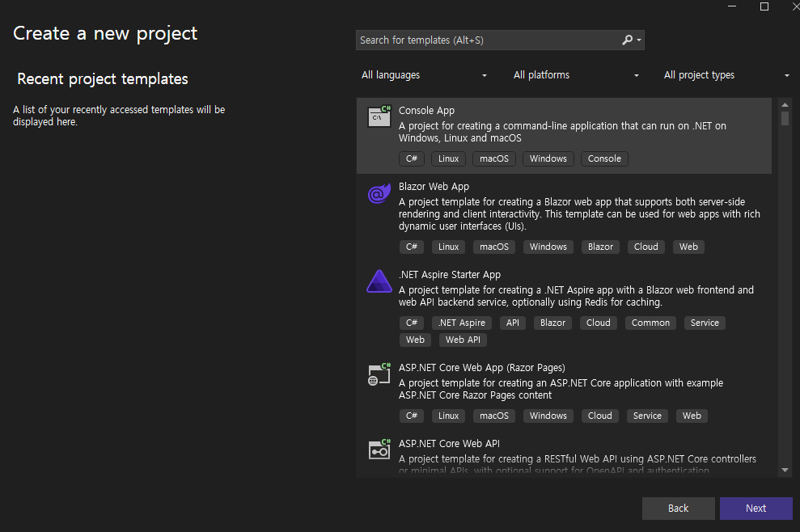Screen dimensions: 800x532
Task: Select the Console App template title
Action: tap(426, 111)
